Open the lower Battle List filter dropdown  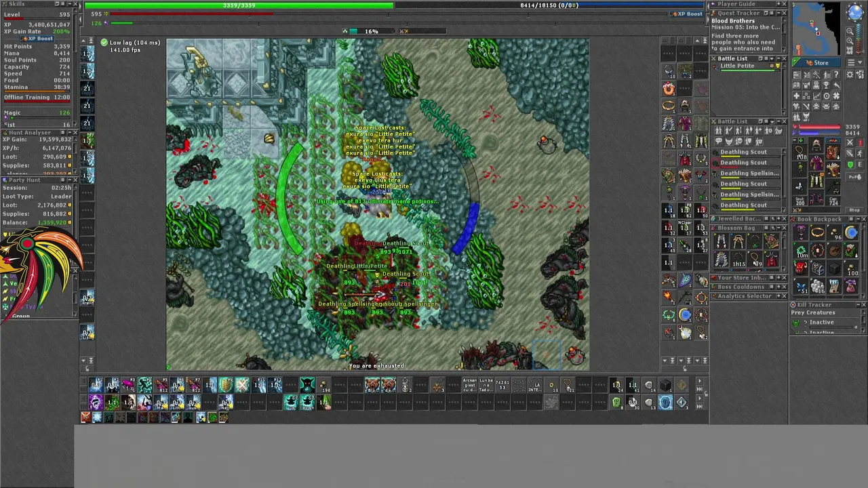point(772,121)
